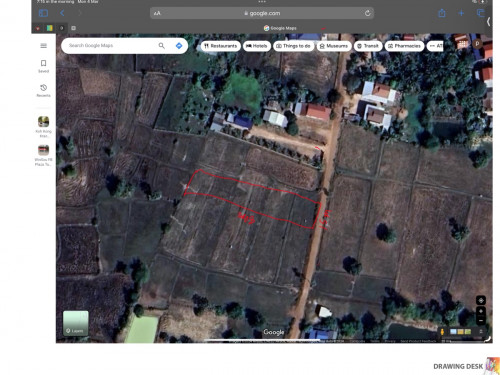Viewport: 500px width, 375px height.
Task: Open the second recent place thumbnail in sidebar
Action: point(43,150)
